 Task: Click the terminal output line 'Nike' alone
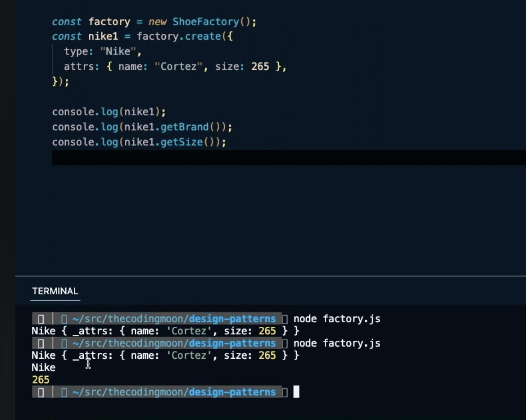click(x=44, y=368)
